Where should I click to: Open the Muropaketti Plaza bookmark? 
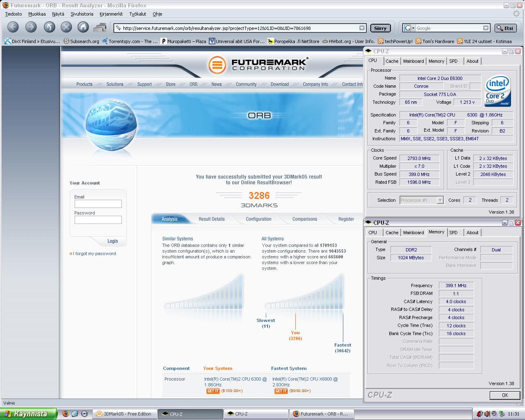pyautogui.click(x=184, y=41)
